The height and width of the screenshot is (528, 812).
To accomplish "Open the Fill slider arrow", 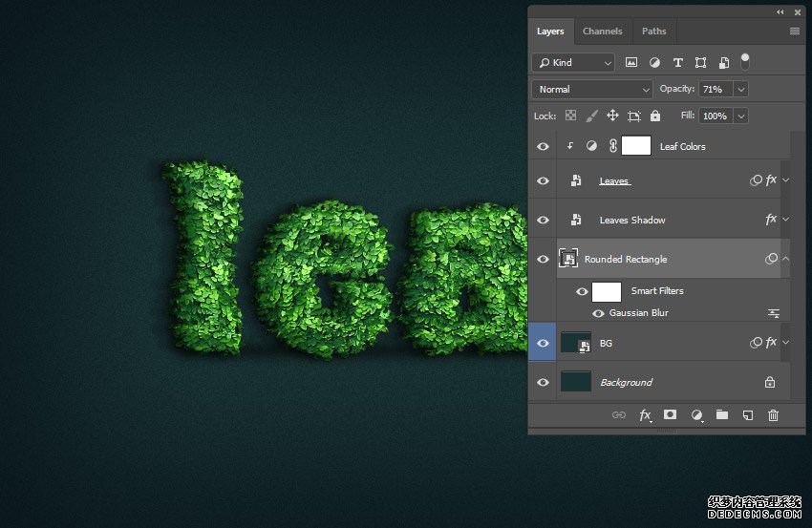I will [x=741, y=116].
